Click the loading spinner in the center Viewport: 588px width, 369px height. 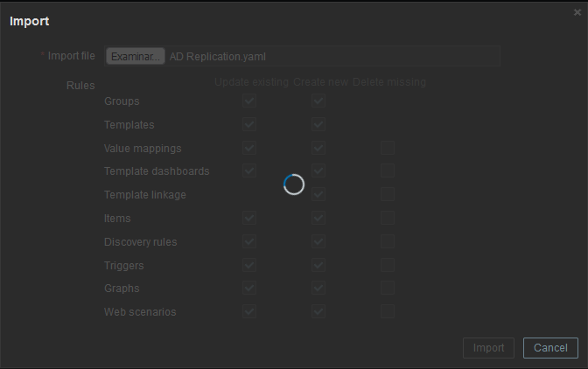[x=294, y=184]
